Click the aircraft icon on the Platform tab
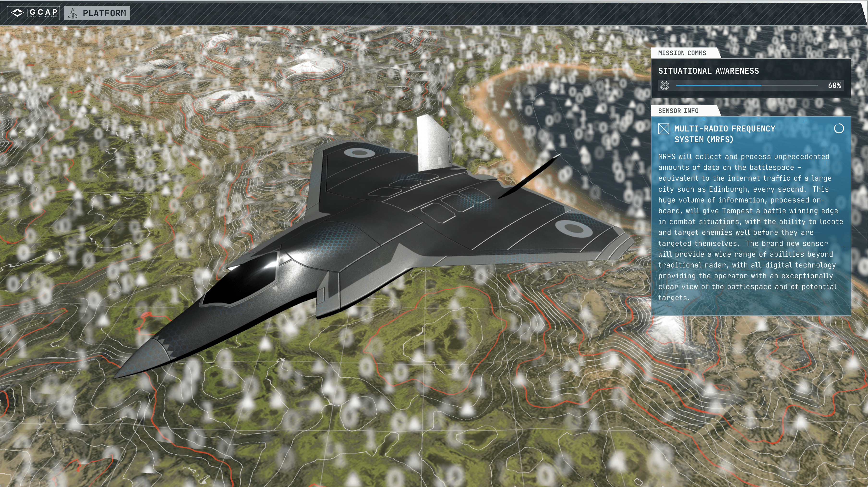The image size is (868, 487). 73,13
